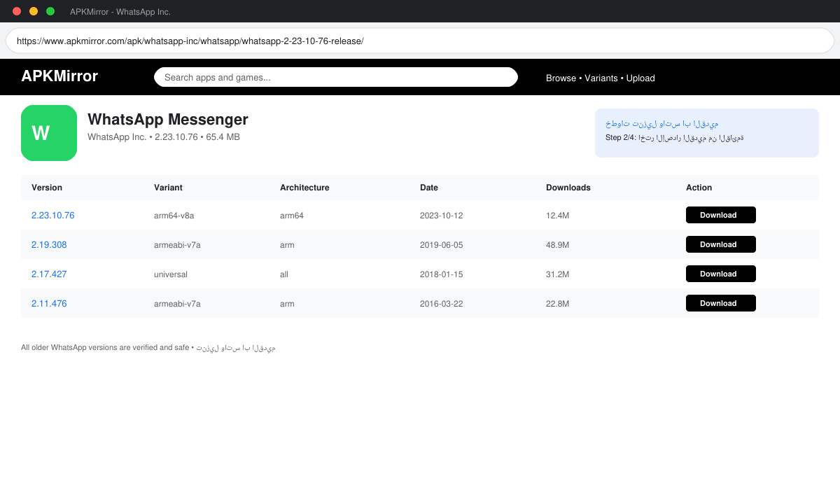Screen dimensions: 840x504
Task: Click the Architecture column header
Action: coord(304,188)
